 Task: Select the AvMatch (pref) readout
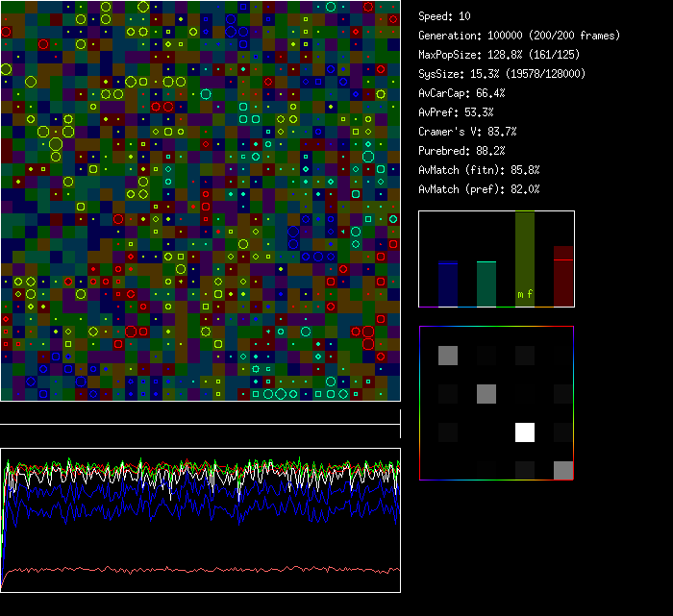(479, 189)
